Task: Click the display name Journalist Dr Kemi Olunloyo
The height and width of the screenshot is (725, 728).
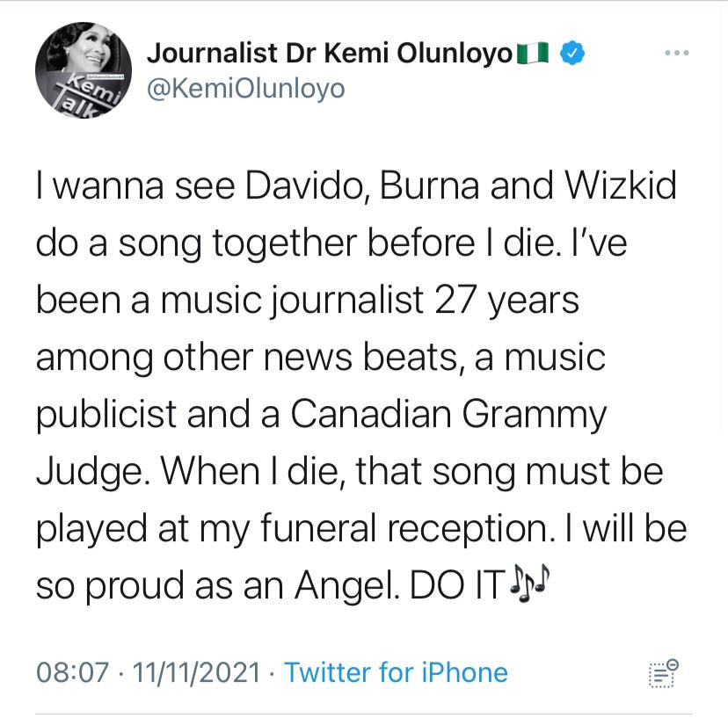Action: click(330, 54)
